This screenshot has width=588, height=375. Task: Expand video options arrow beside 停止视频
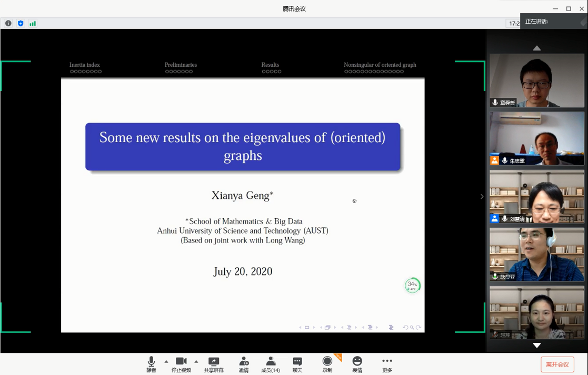(x=196, y=361)
